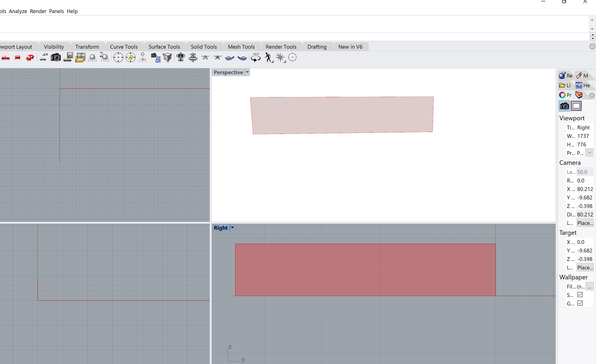Image resolution: width=596 pixels, height=364 pixels.
Task: Click the red car perspective-view icon
Action: tap(30, 58)
